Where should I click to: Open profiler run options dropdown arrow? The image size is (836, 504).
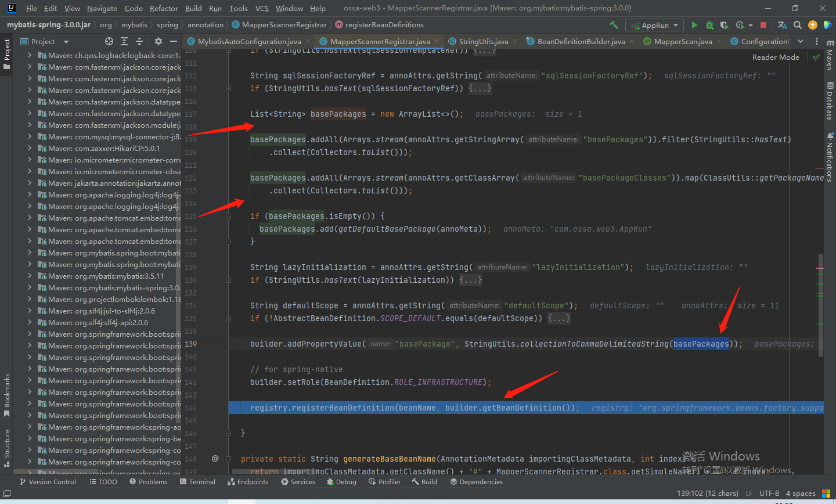click(751, 26)
